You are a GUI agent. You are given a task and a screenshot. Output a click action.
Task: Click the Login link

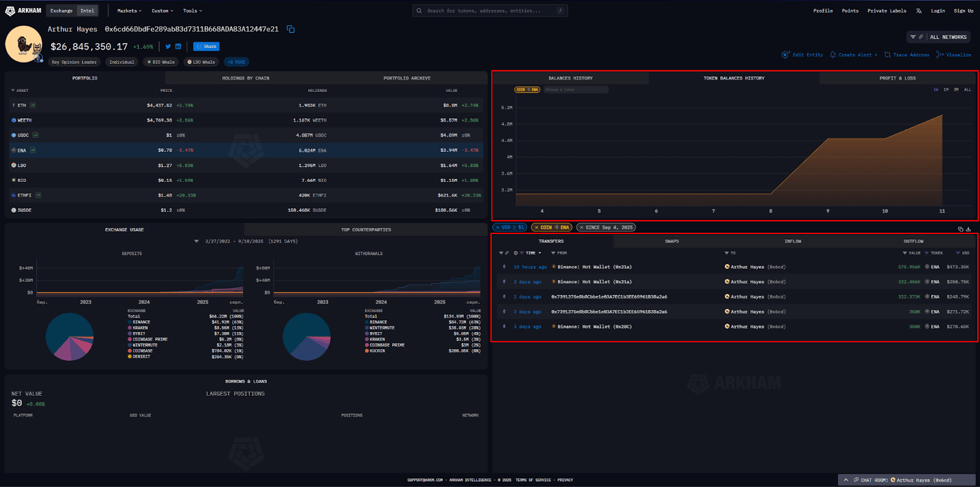tap(938, 10)
